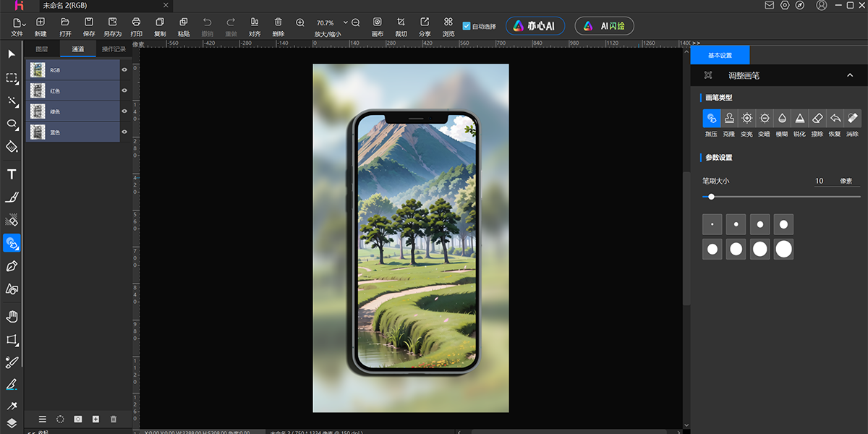The width and height of the screenshot is (868, 434).
Task: Toggle visibility of the 蓝色 channel
Action: pos(124,132)
